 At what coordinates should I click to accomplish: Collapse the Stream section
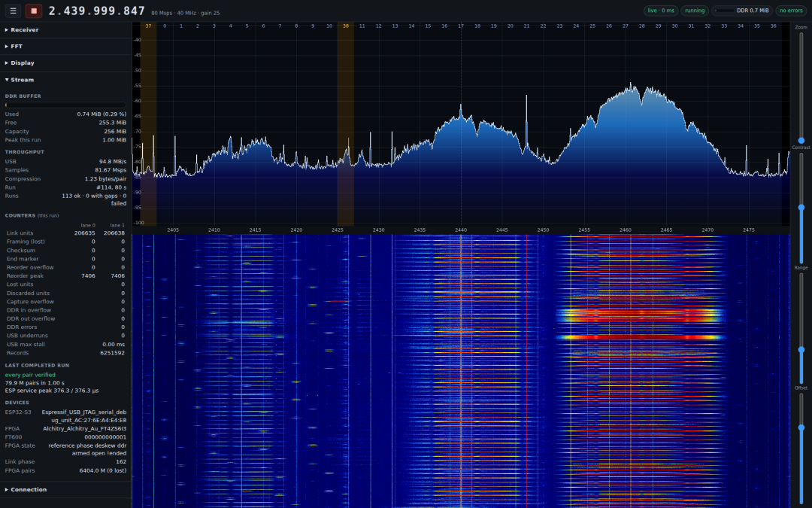65,80
